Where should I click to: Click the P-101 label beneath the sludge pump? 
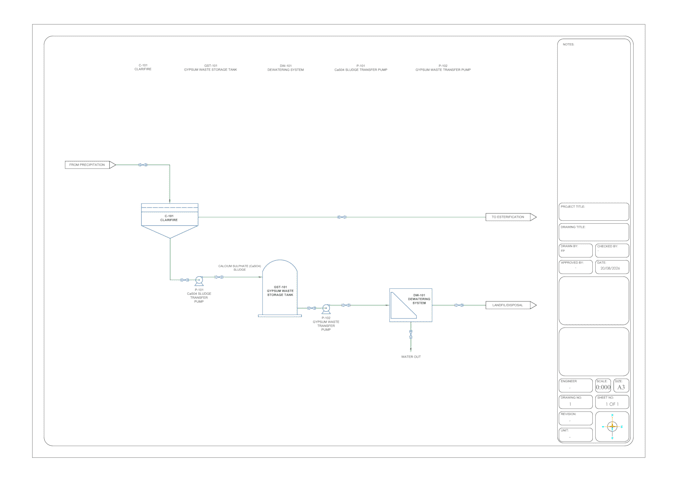[x=199, y=295]
